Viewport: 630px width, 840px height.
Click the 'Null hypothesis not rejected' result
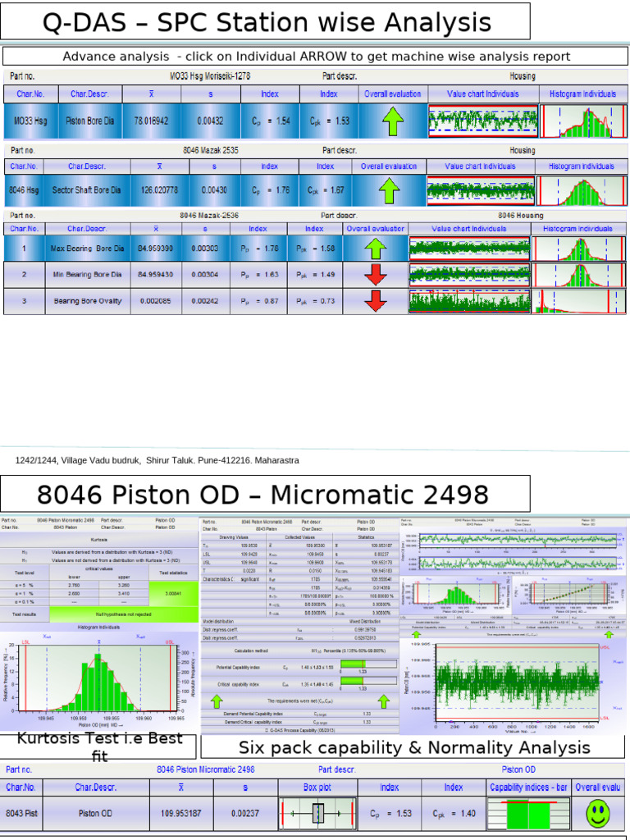coord(123,614)
